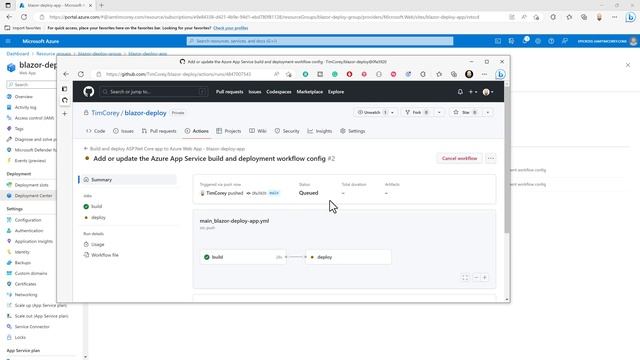Screen dimensions: 640x360
Task: Open Explore in GitHub top nav
Action: tap(336, 92)
